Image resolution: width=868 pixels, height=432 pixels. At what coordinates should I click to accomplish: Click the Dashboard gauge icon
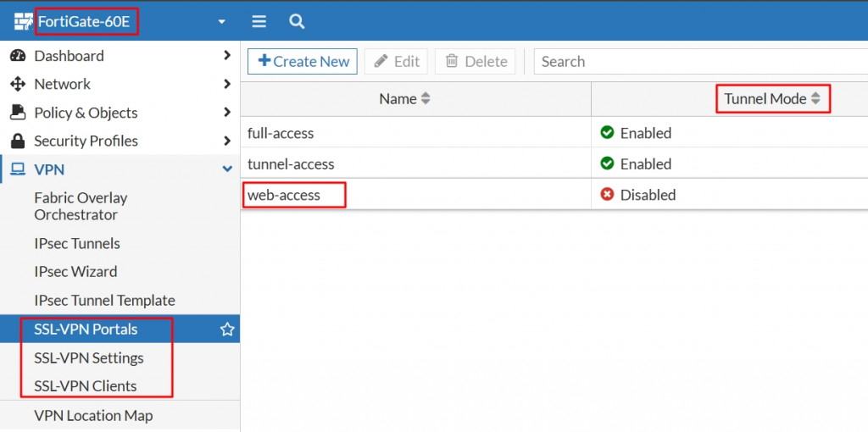(19, 56)
